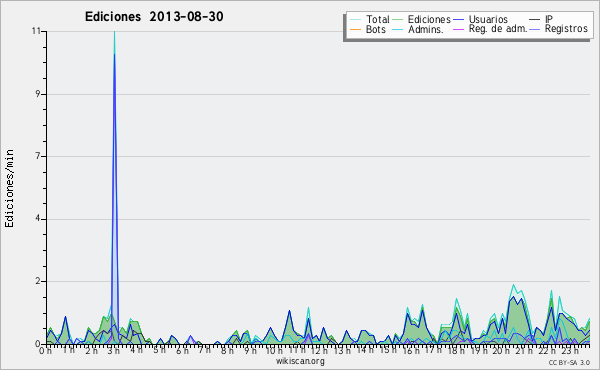The height and width of the screenshot is (370, 600).
Task: Click the '6 h' x-axis label
Action: (182, 350)
